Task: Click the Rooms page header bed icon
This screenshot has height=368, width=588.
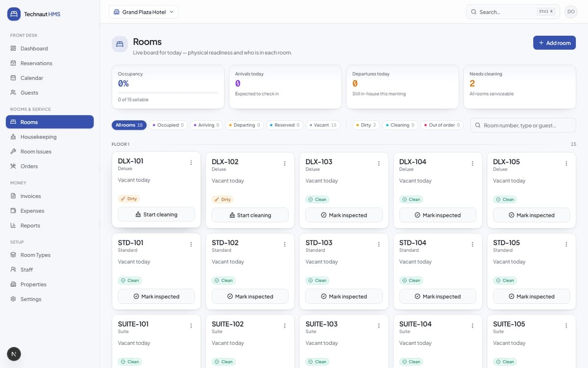Action: (120, 44)
